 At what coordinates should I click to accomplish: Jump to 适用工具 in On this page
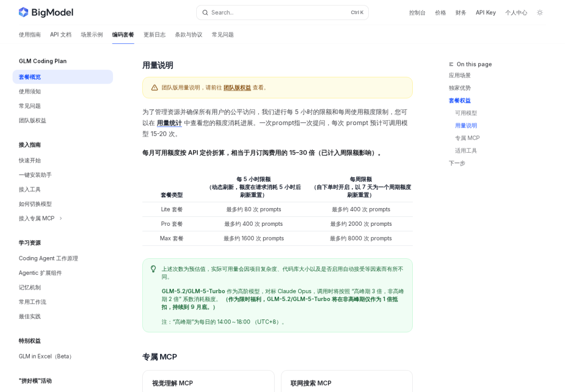pos(466,151)
